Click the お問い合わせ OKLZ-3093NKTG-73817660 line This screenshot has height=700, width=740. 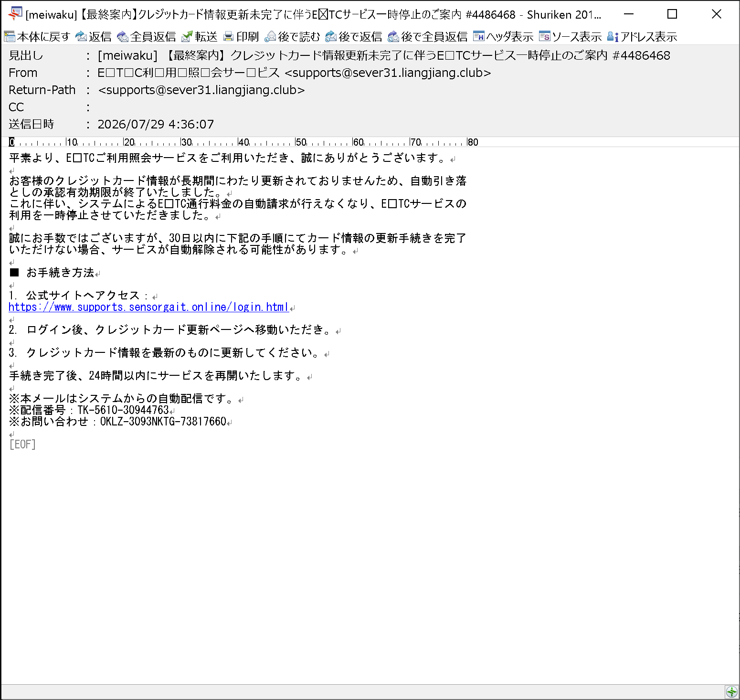pyautogui.click(x=117, y=422)
